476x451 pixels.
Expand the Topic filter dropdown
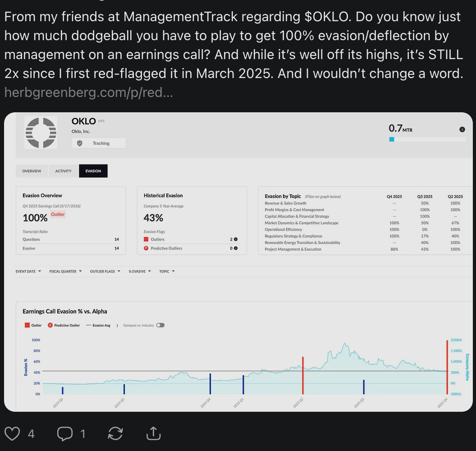click(x=167, y=271)
